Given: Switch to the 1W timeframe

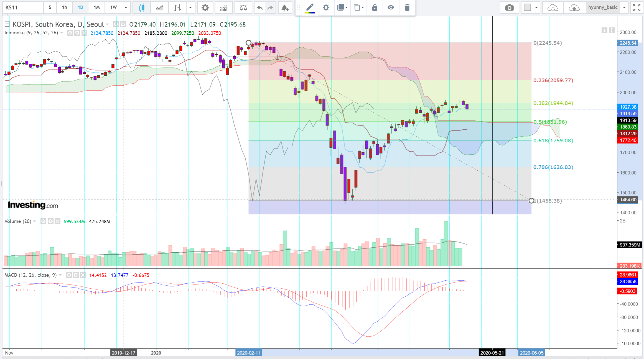Looking at the screenshot, I should click(113, 7).
